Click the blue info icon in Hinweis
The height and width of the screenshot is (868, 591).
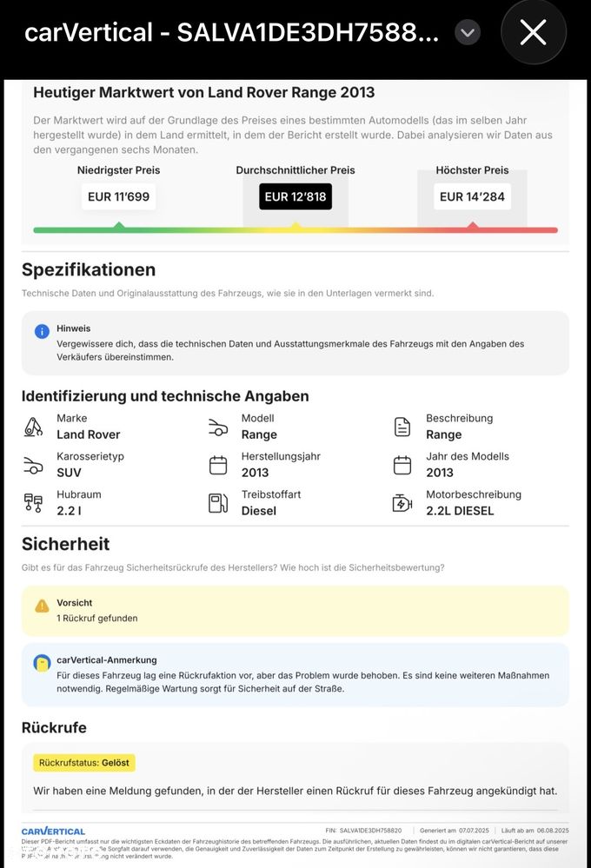42,331
